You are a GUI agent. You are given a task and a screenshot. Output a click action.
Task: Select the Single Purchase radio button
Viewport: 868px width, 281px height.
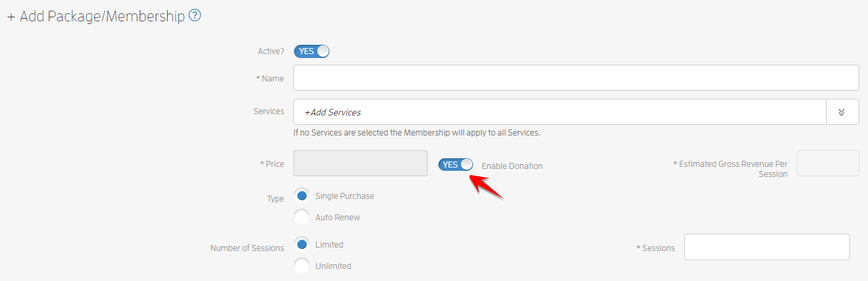point(302,196)
